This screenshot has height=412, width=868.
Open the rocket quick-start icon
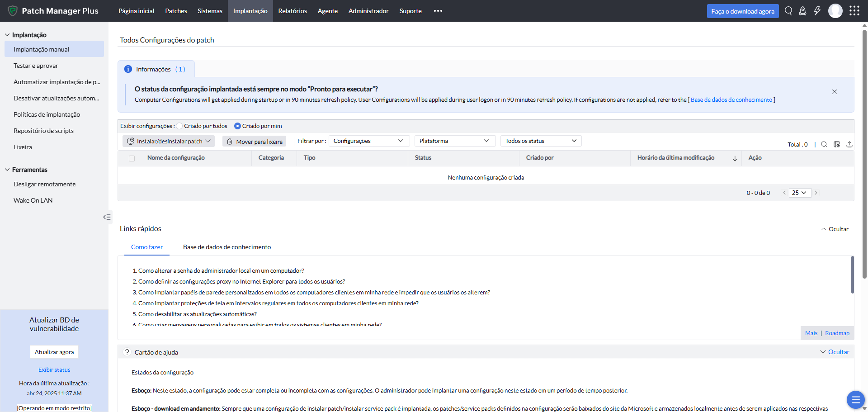[x=802, y=11]
